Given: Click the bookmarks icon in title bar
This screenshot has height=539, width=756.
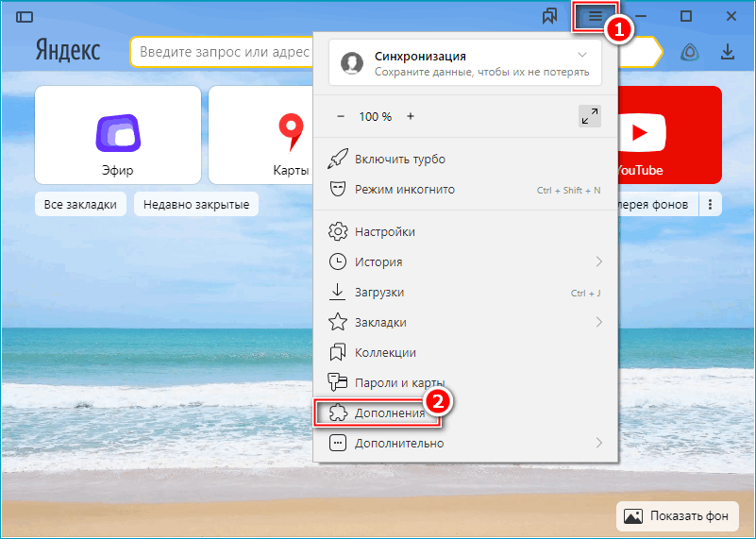Looking at the screenshot, I should 549,17.
